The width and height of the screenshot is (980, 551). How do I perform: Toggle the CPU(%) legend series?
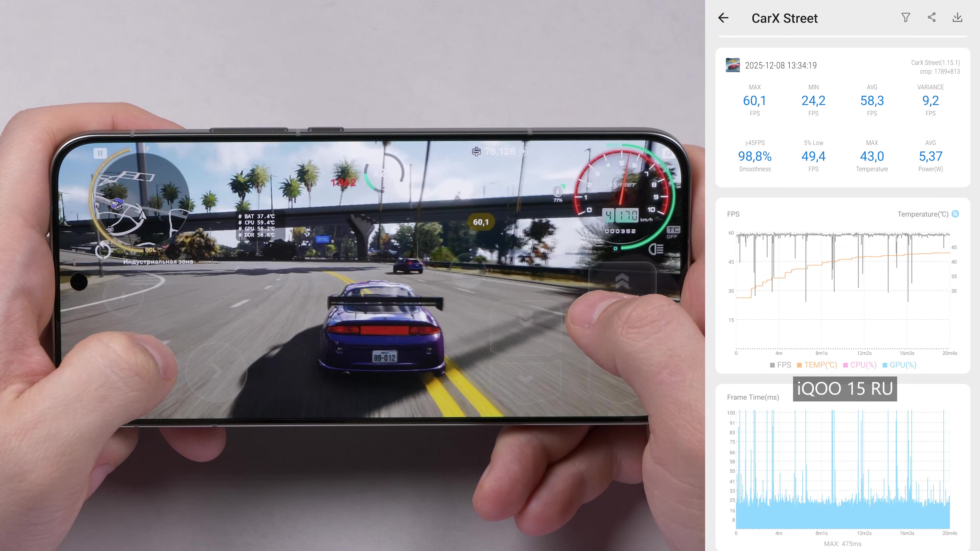859,365
